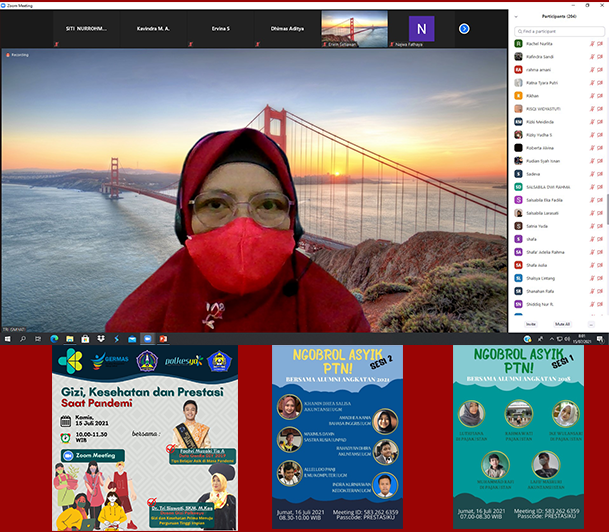Screen dimensions: 609x532
Task: Click the muted microphone icon beside Rachel Nurlita
Action: coord(591,45)
